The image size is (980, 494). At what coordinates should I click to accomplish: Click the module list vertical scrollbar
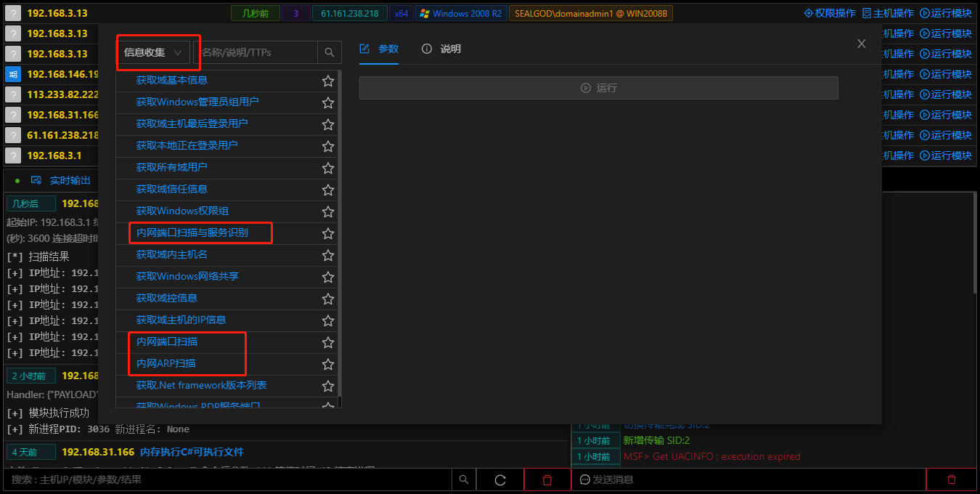pos(339,232)
